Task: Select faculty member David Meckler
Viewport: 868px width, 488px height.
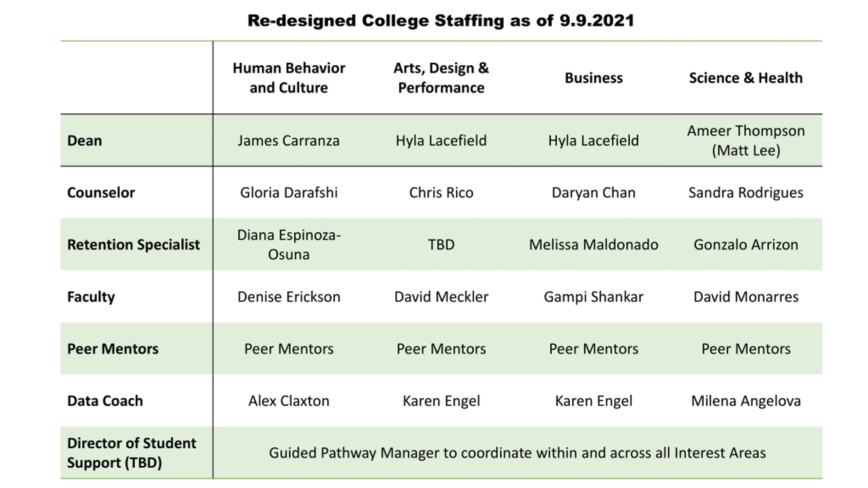Action: pyautogui.click(x=441, y=297)
